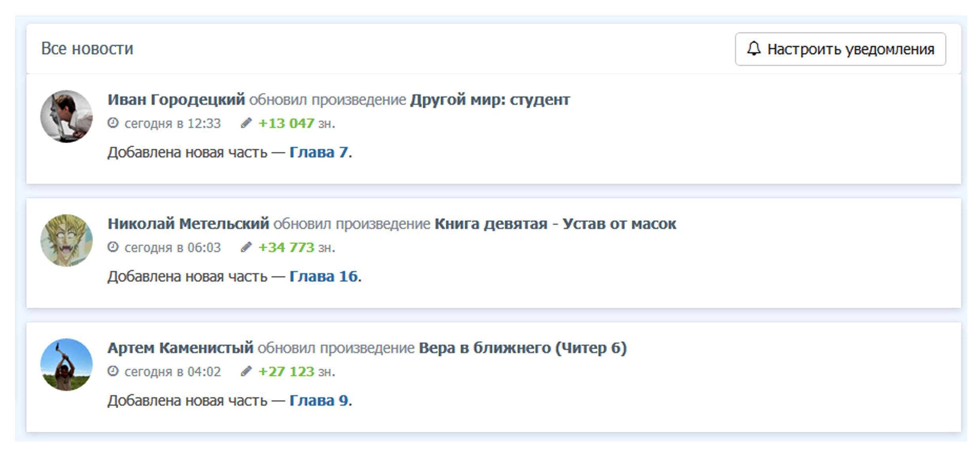The height and width of the screenshot is (464, 980).
Task: Open Николай Метельский's avatar picture
Action: 66,241
